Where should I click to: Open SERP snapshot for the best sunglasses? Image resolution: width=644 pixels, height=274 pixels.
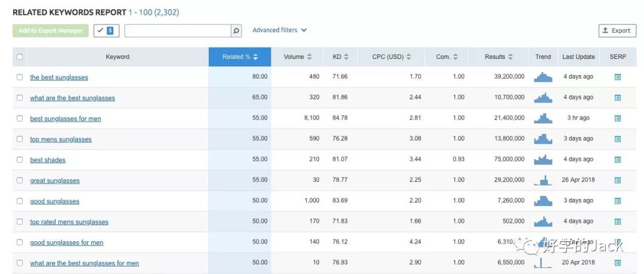[x=618, y=77]
